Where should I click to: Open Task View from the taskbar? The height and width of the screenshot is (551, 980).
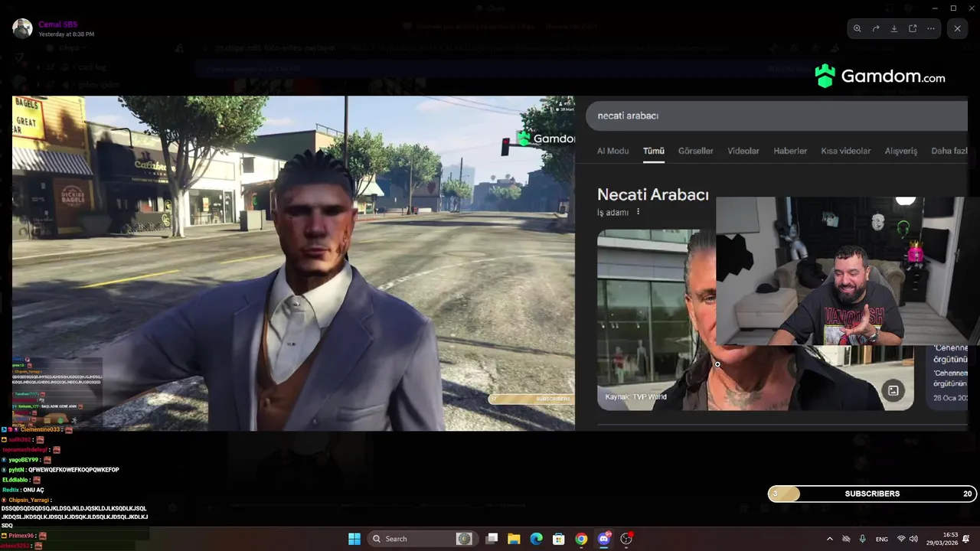click(492, 539)
